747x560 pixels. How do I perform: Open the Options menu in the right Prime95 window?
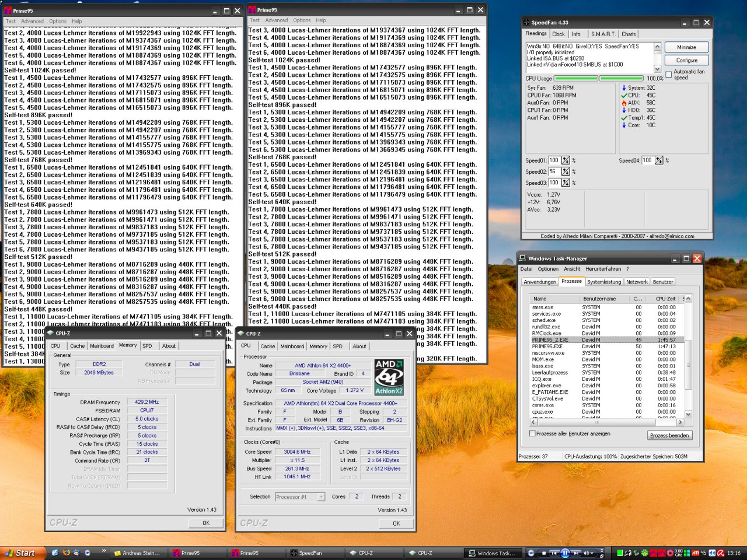pyautogui.click(x=302, y=20)
